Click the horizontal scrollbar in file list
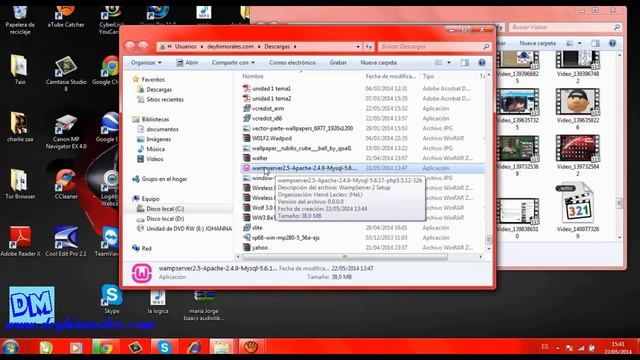This screenshot has height=360, width=640. pyautogui.click(x=345, y=257)
